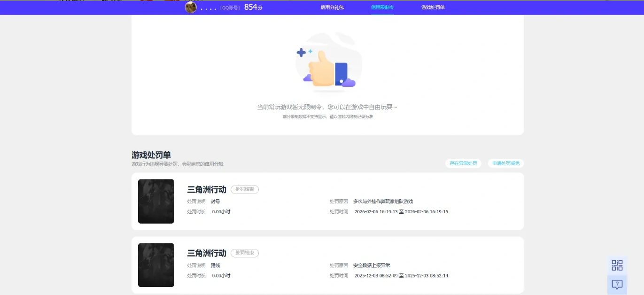This screenshot has width=644, height=295.
Task: Click the 854分 credit score
Action: tap(253, 7)
